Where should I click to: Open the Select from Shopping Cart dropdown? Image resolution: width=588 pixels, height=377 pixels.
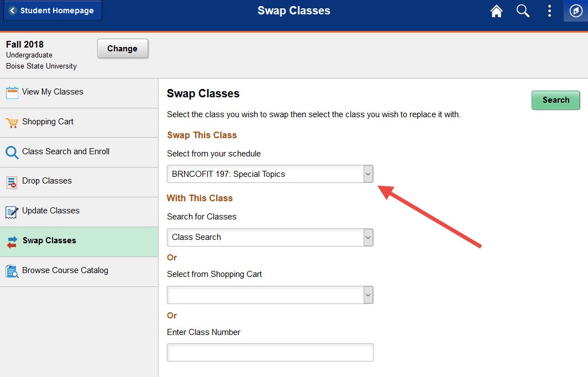tap(270, 295)
